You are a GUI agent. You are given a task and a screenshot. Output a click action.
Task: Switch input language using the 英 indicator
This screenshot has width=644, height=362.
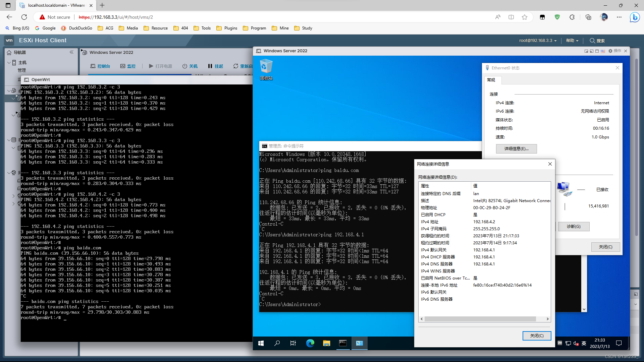point(584,343)
